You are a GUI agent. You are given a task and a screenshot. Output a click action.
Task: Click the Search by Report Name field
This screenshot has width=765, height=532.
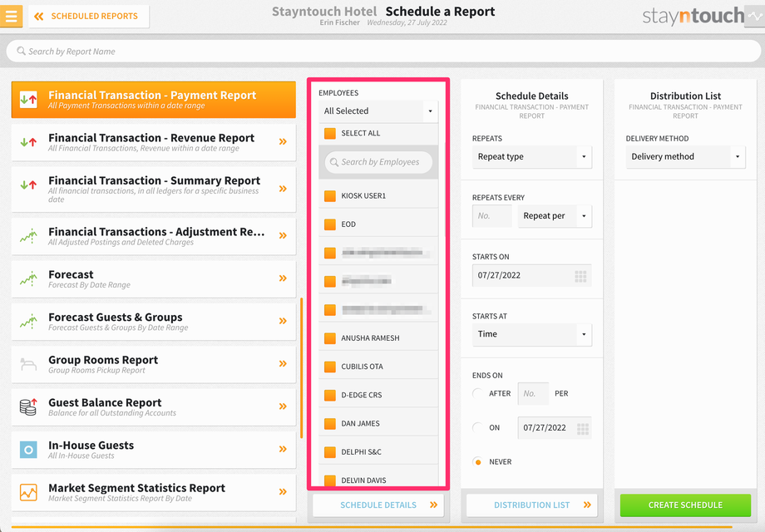pyautogui.click(x=383, y=52)
